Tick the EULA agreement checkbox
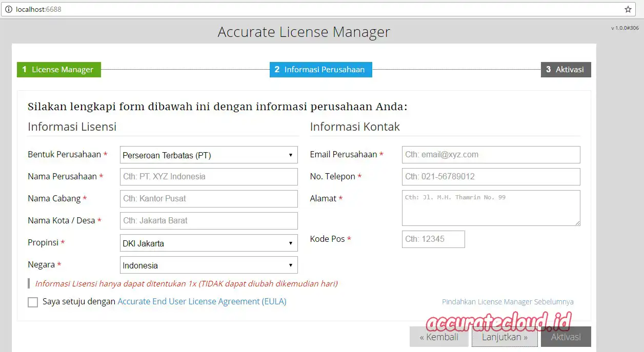 coord(33,302)
